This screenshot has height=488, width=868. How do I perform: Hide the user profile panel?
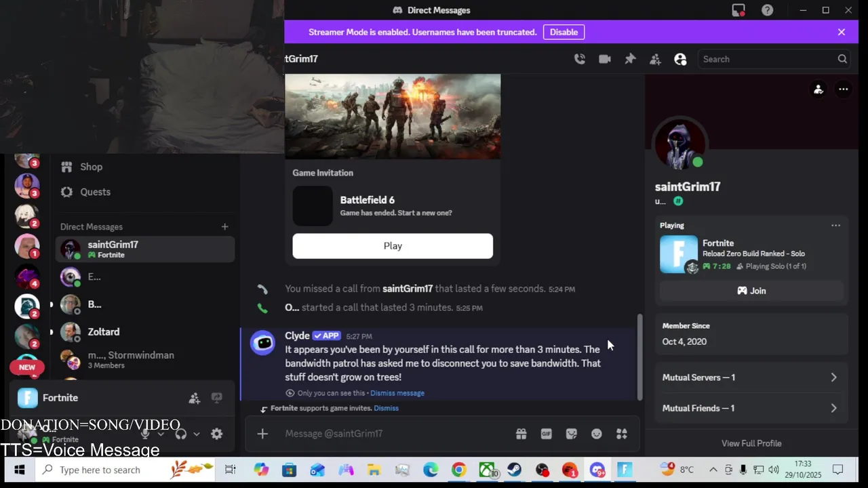tap(680, 59)
